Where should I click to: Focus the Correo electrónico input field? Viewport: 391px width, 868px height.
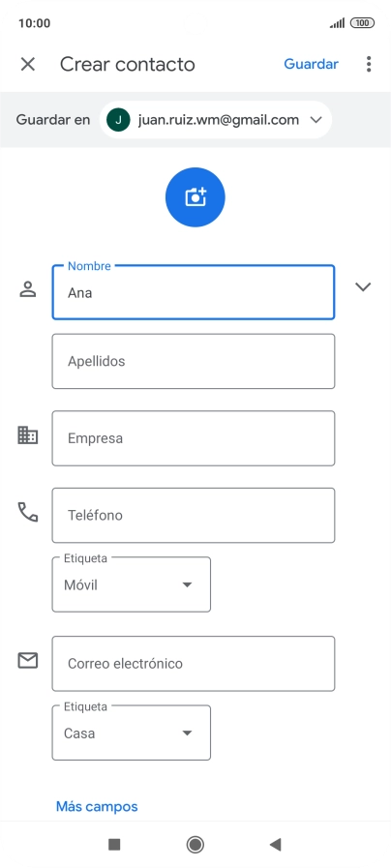point(194,663)
